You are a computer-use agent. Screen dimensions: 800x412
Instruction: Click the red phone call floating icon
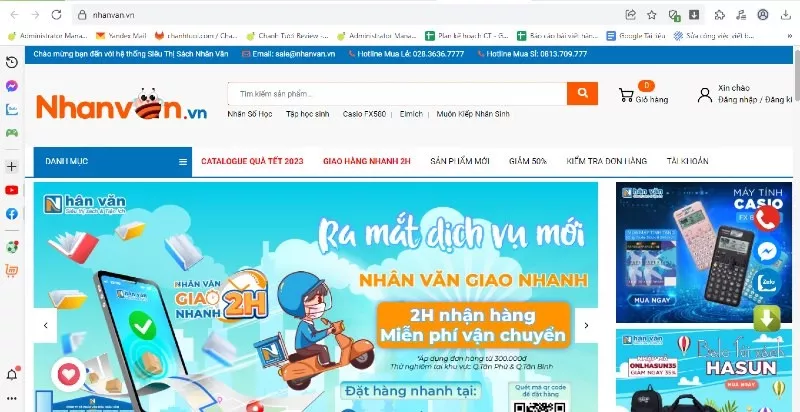(766, 219)
